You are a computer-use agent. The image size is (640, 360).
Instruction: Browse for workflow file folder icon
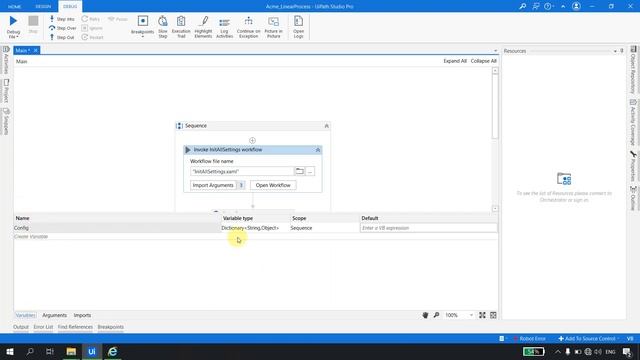(x=300, y=171)
